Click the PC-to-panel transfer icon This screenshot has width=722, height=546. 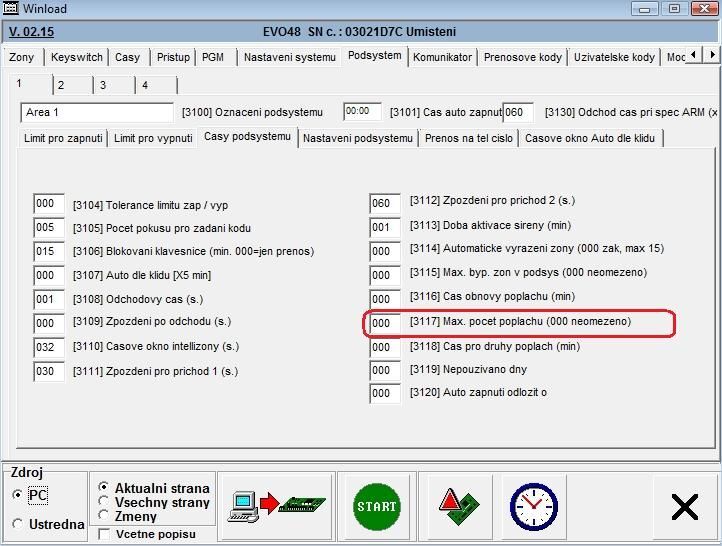coord(277,506)
